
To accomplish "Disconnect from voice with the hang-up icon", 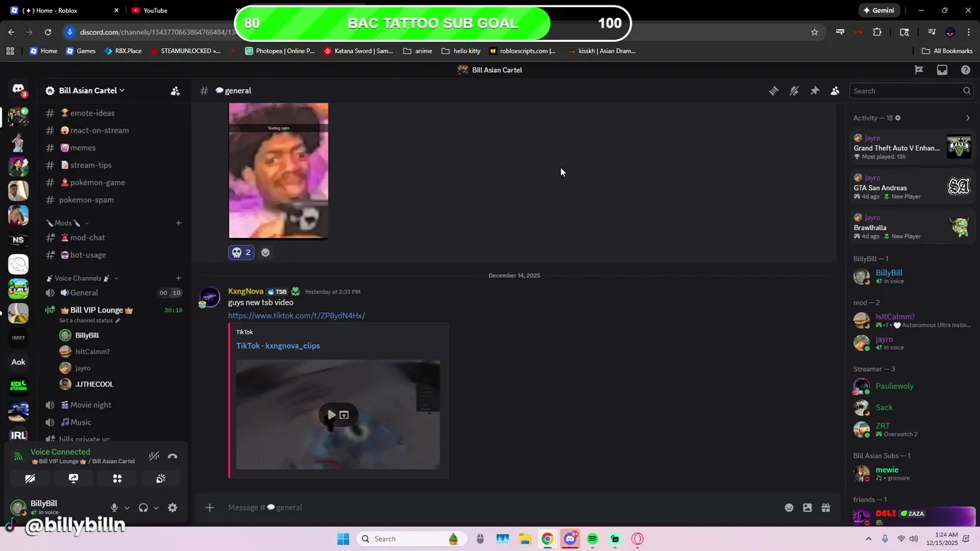I will click(172, 456).
